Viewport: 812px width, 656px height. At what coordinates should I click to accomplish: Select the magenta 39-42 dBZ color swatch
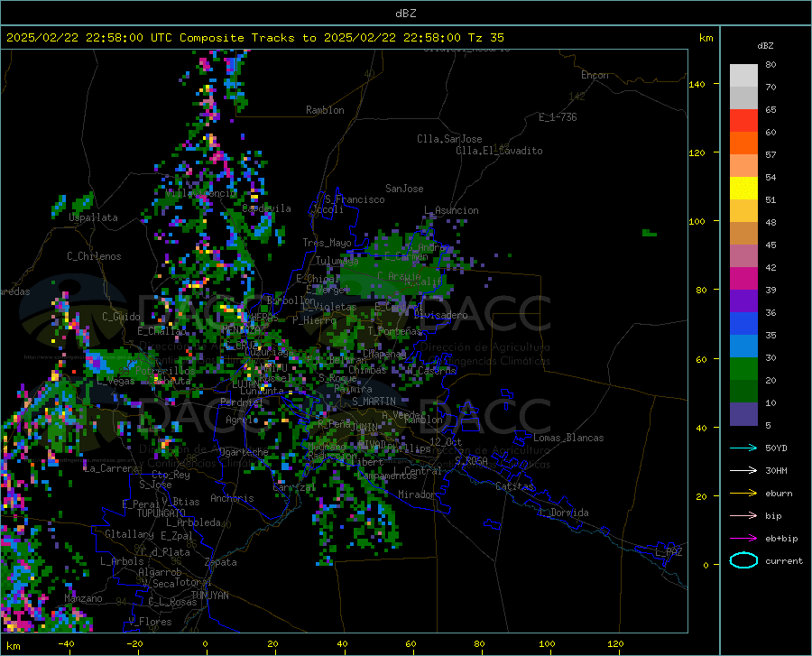click(743, 279)
